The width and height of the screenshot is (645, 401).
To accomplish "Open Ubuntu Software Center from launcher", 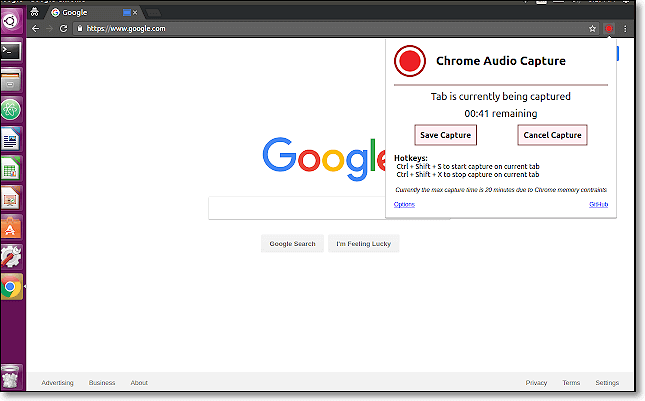I will [x=11, y=227].
